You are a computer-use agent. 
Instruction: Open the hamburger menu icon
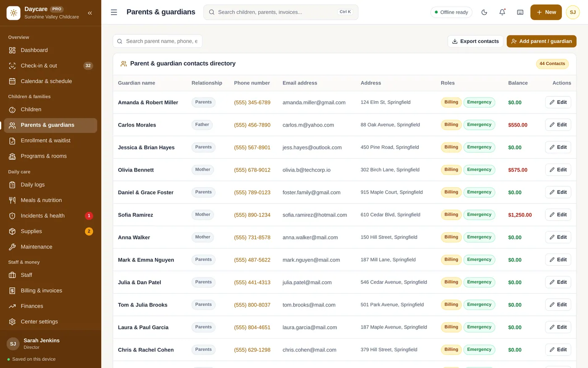click(114, 12)
